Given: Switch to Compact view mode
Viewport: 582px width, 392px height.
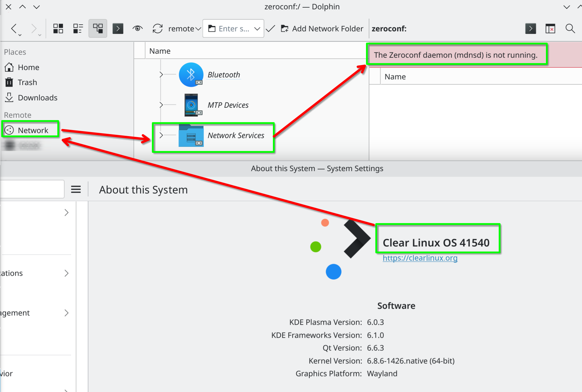Looking at the screenshot, I should (x=78, y=29).
